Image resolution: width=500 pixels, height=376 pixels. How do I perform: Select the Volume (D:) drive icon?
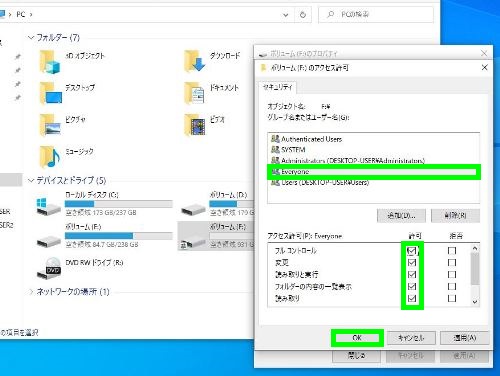193,210
